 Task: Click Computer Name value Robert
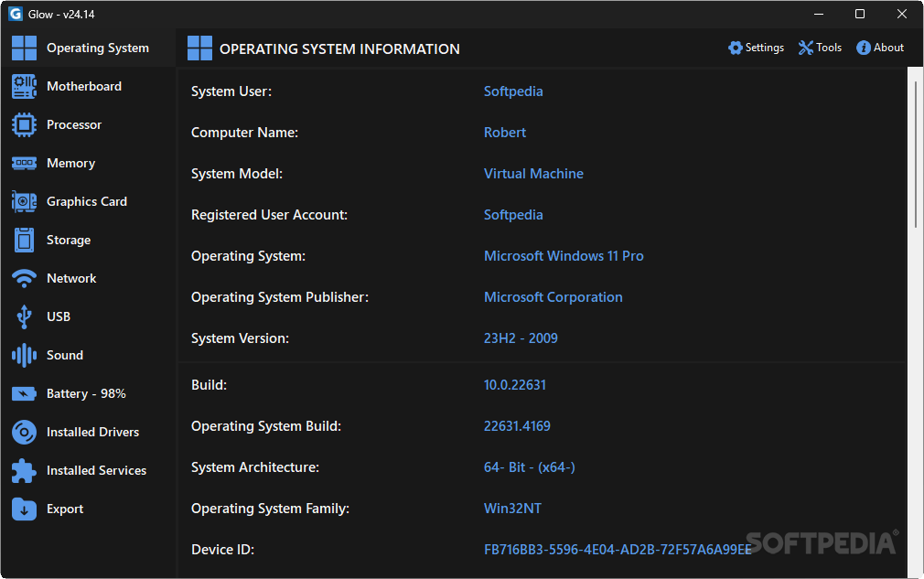click(505, 133)
